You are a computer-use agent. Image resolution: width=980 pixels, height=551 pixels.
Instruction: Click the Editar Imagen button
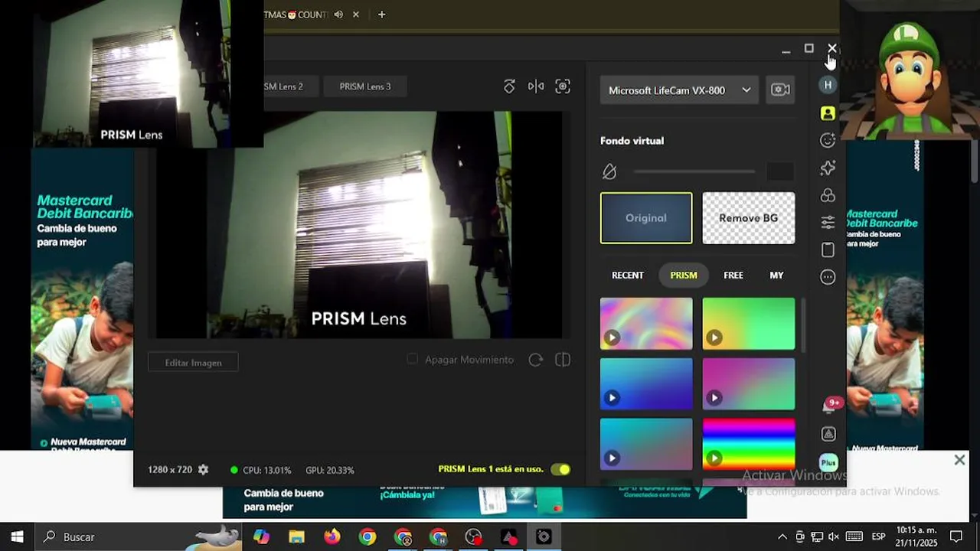(x=193, y=363)
